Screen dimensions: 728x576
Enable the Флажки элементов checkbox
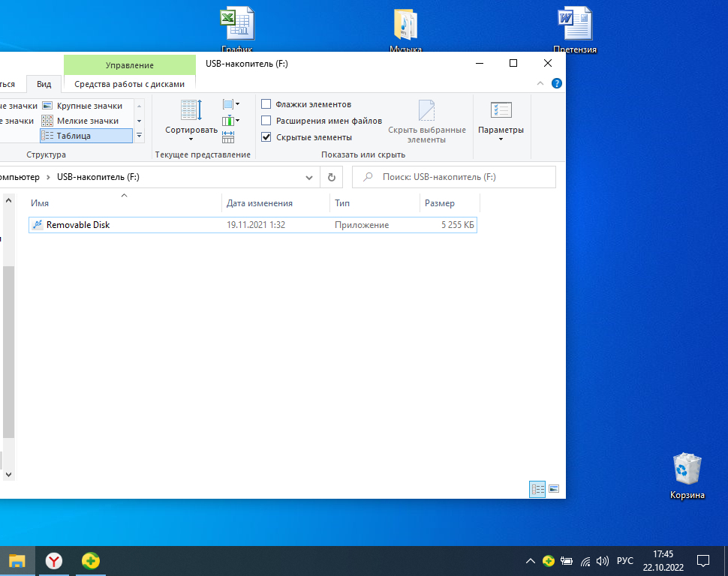coord(266,104)
